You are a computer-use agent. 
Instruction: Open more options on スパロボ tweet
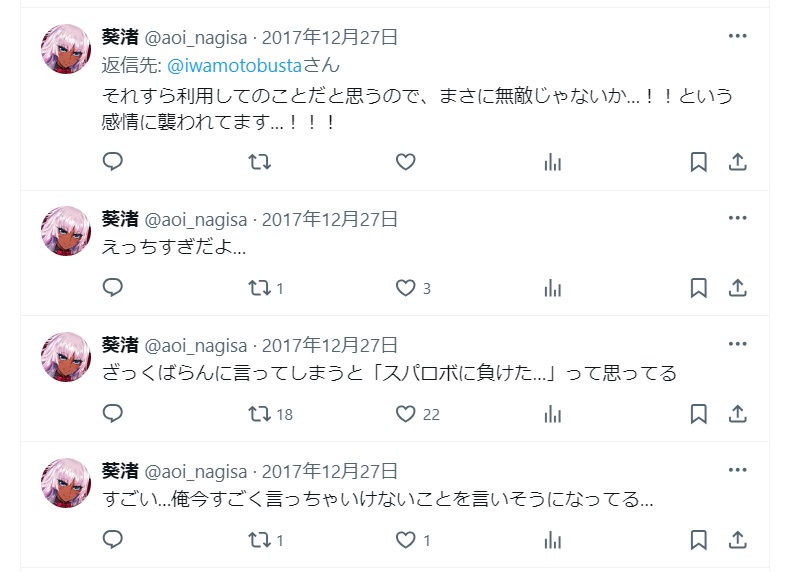pyautogui.click(x=737, y=344)
